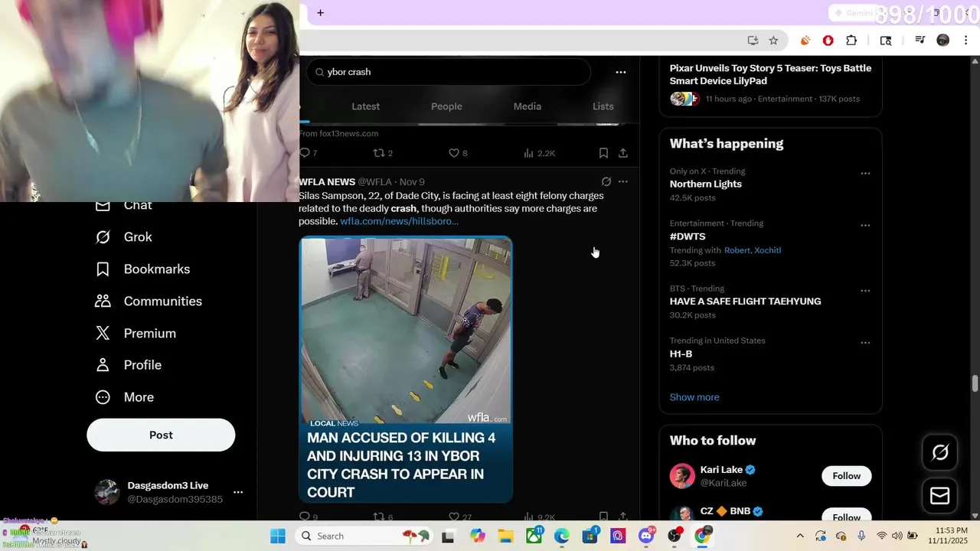Follow Kari Lake

tap(847, 476)
